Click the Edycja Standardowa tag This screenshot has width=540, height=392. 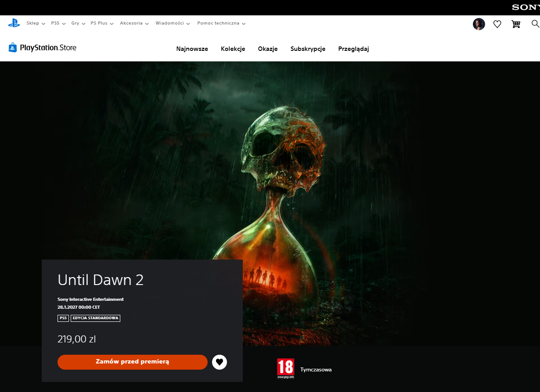pos(95,318)
